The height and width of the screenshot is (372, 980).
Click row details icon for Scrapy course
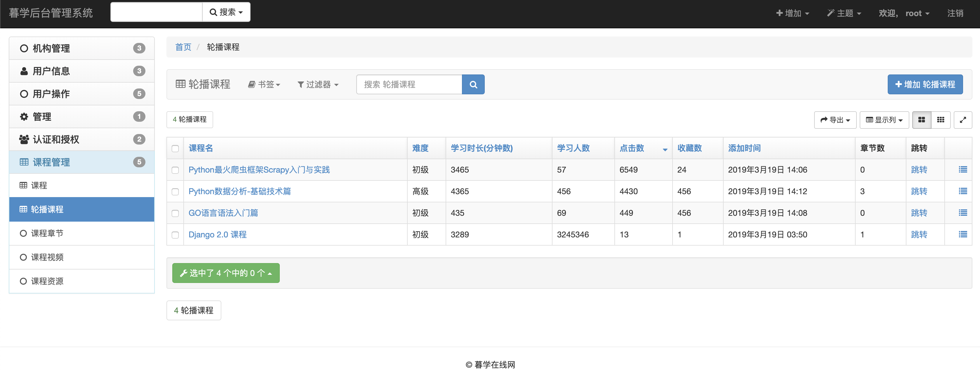962,170
